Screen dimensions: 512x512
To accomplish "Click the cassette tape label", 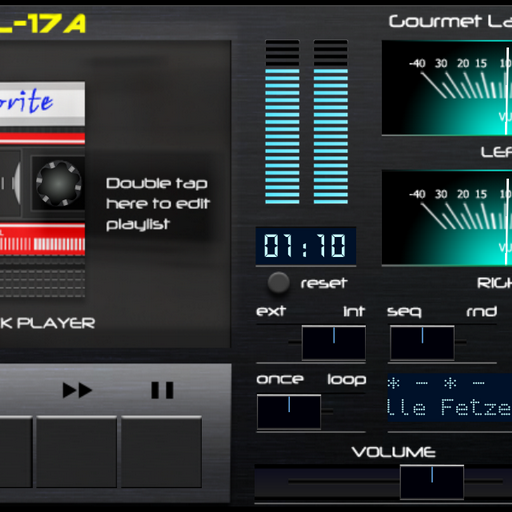I will coord(42,103).
